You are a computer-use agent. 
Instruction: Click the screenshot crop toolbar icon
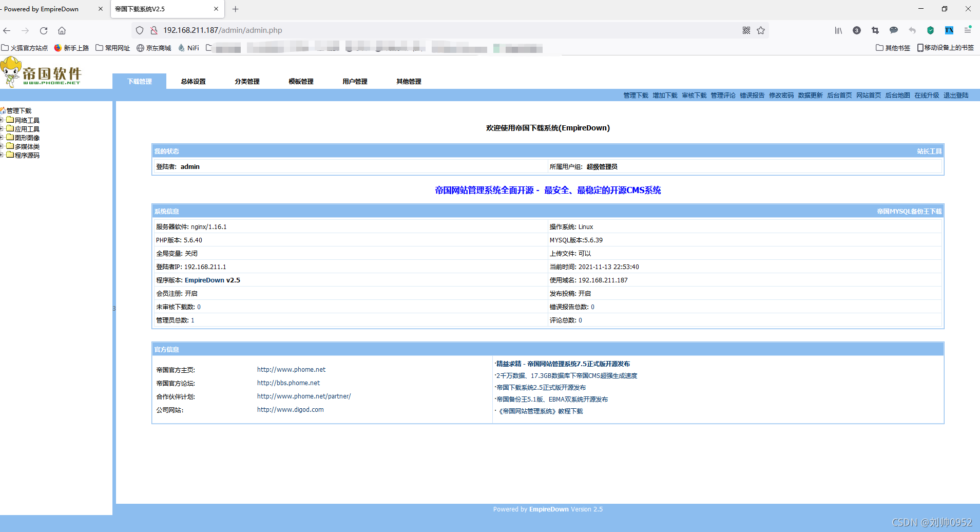click(875, 30)
